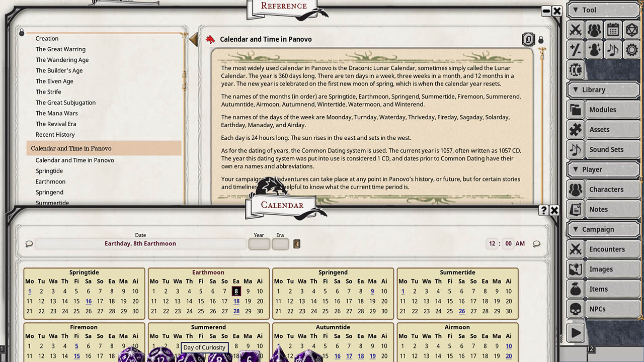
Task: Open Modules from the Library section
Action: 603,109
